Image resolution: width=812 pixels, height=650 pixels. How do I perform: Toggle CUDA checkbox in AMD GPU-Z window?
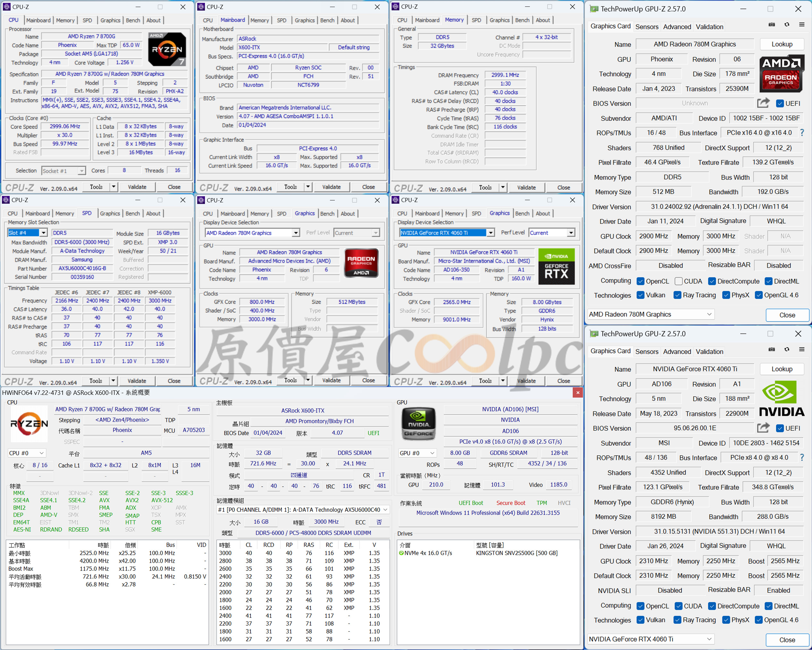click(x=679, y=281)
